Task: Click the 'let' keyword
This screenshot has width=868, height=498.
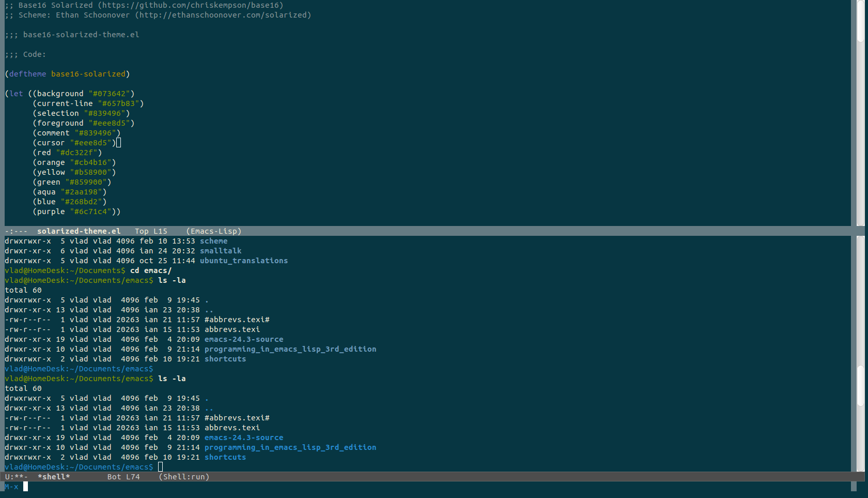Action: (x=17, y=94)
